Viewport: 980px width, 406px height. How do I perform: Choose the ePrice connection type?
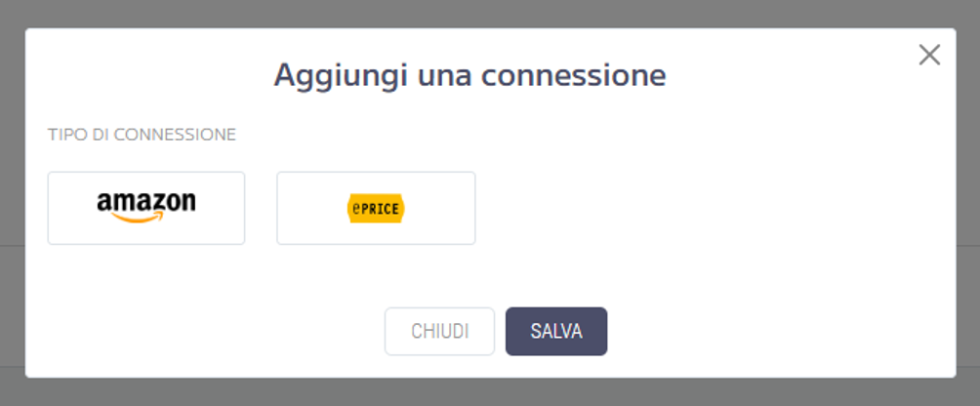(376, 208)
